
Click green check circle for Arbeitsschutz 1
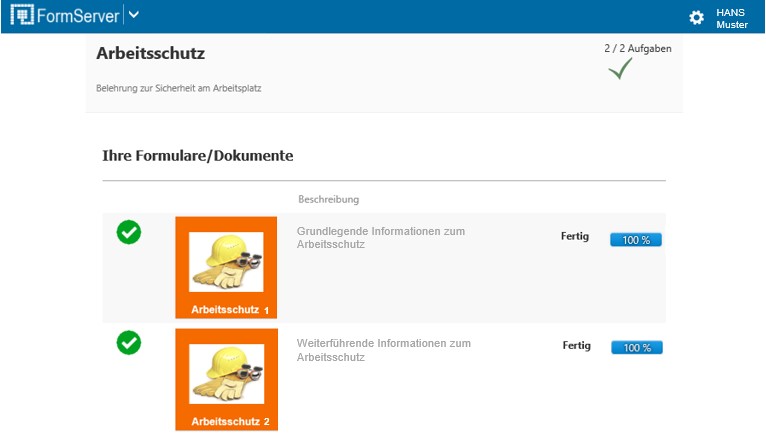click(129, 232)
